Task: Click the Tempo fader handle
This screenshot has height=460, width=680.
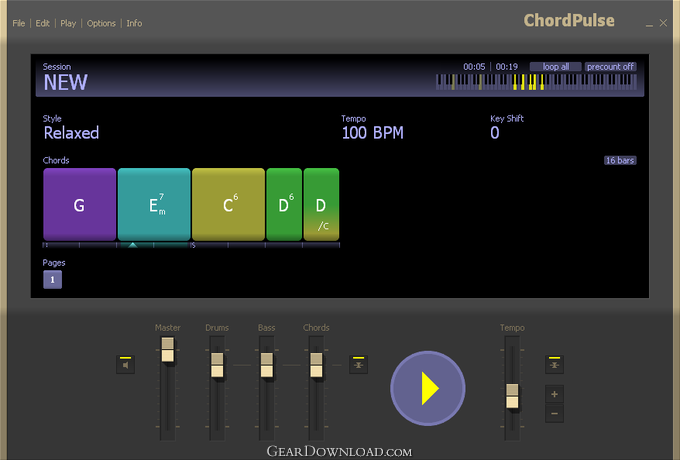Action: tap(512, 396)
